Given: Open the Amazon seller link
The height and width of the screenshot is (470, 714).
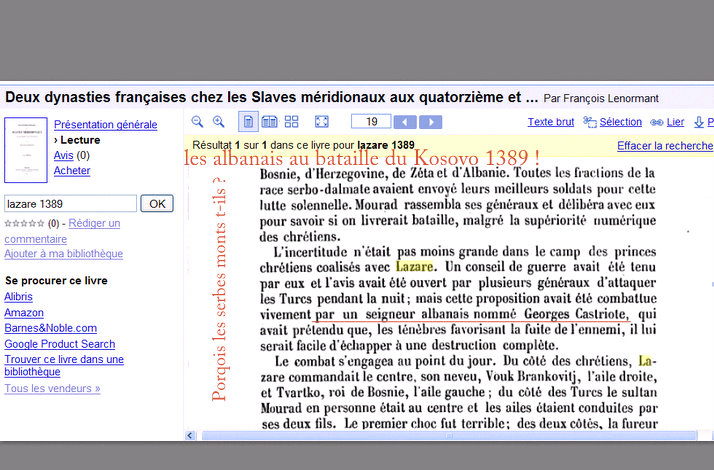Looking at the screenshot, I should pyautogui.click(x=24, y=312).
